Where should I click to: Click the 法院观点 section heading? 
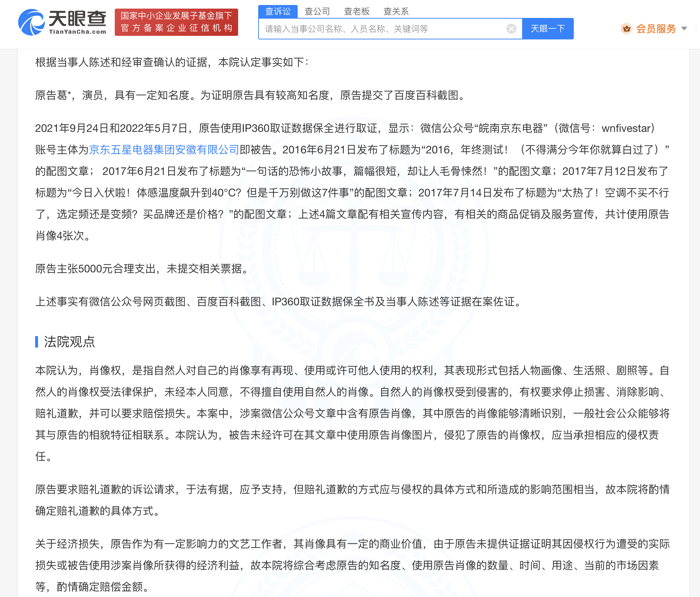pyautogui.click(x=70, y=343)
